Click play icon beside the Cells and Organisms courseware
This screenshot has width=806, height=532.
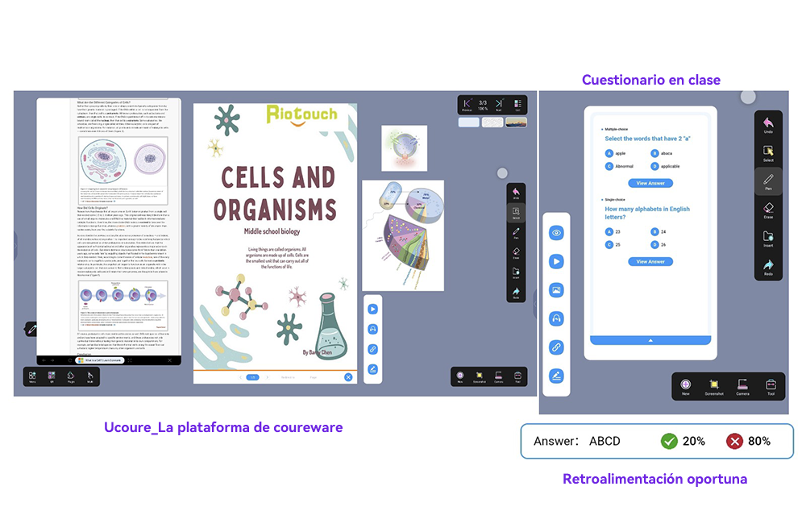click(x=372, y=309)
